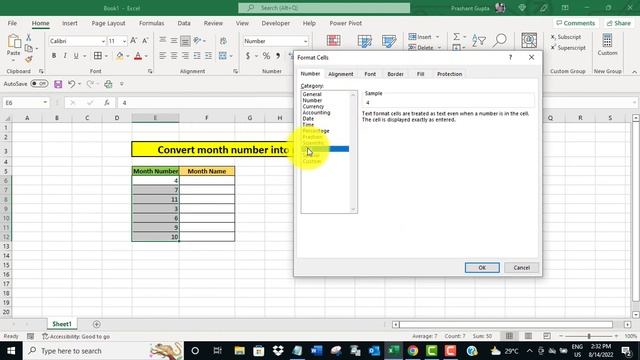Click the Accounting dollar format icon

click(248, 56)
